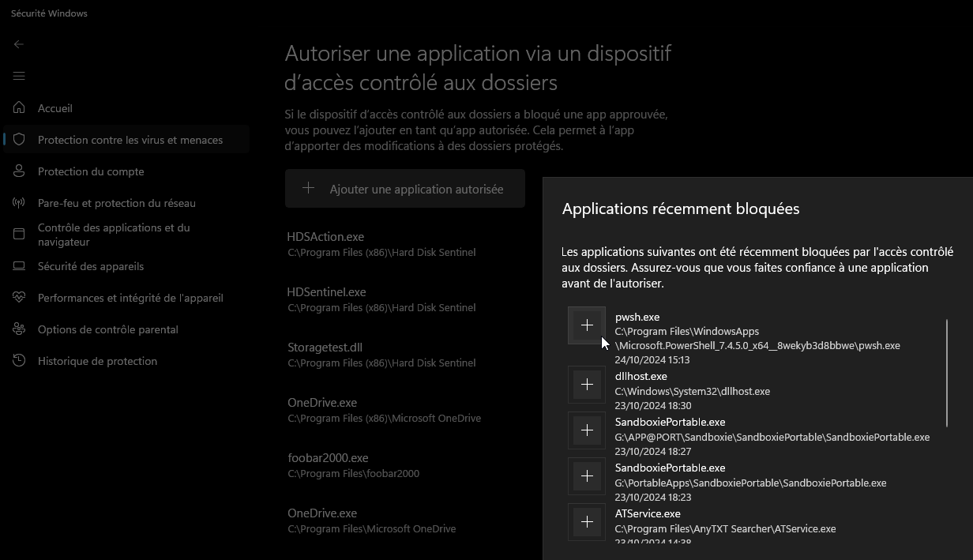Click the Protection du compte person icon
This screenshot has width=973, height=560.
click(x=19, y=171)
